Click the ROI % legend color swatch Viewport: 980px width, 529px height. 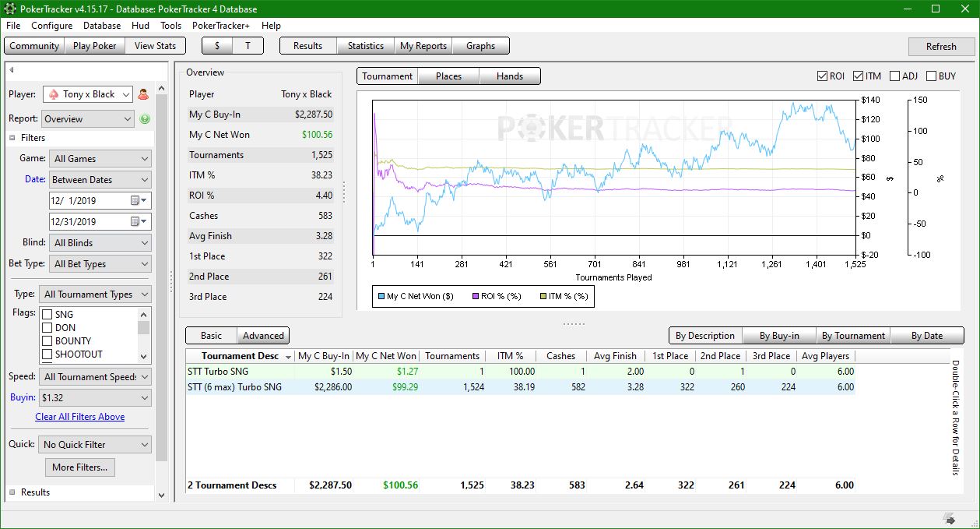(x=476, y=296)
